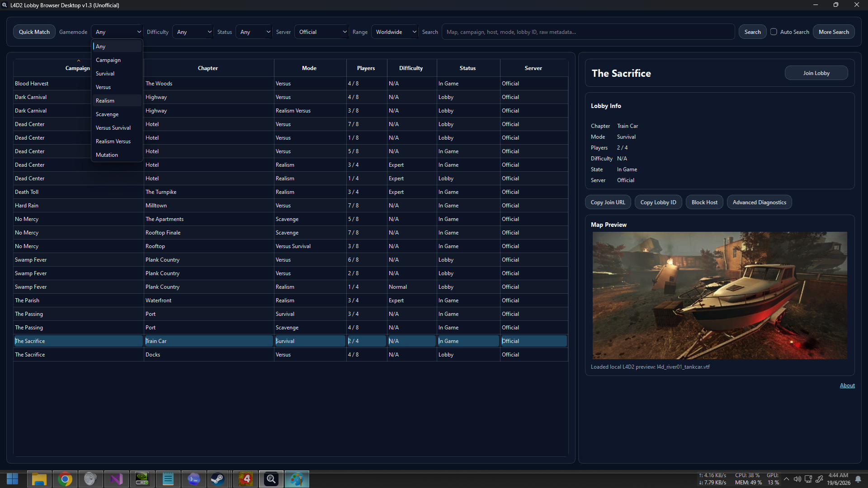Sort by the Status column header
The width and height of the screenshot is (868, 488).
(x=467, y=68)
